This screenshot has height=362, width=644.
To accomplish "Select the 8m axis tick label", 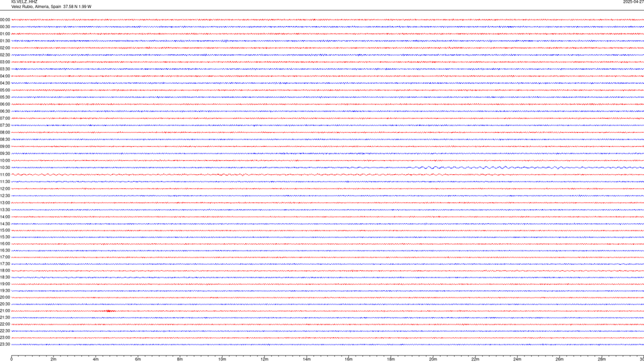I will click(180, 359).
